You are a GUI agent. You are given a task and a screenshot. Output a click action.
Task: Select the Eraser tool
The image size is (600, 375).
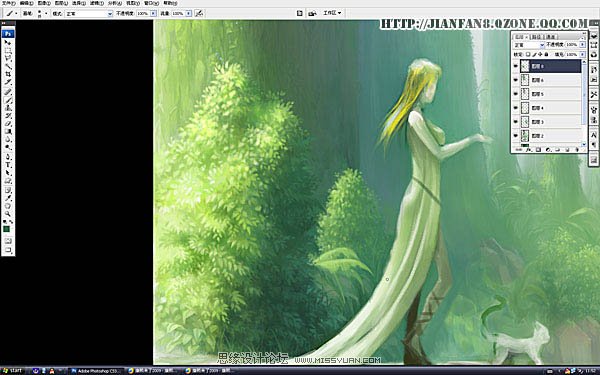tap(8, 123)
